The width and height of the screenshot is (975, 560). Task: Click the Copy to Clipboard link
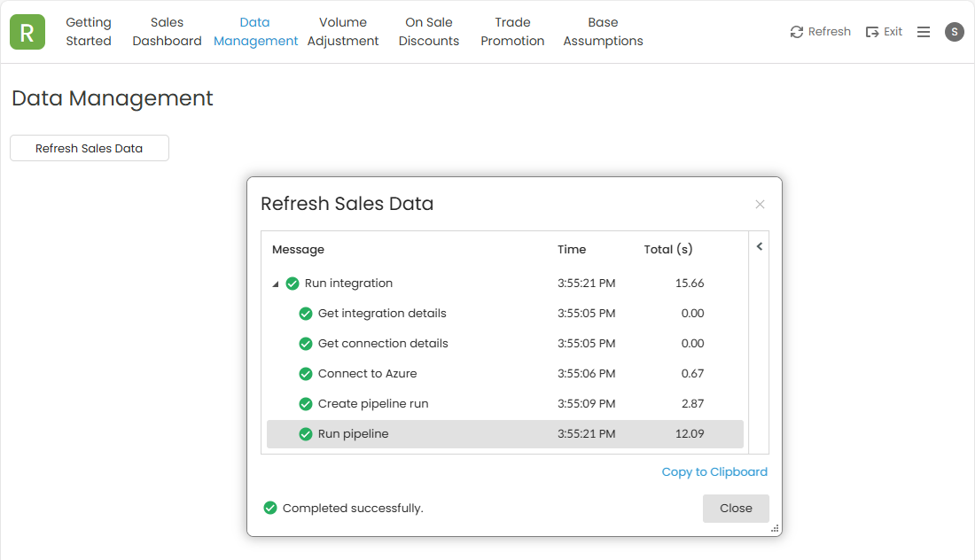click(x=714, y=472)
